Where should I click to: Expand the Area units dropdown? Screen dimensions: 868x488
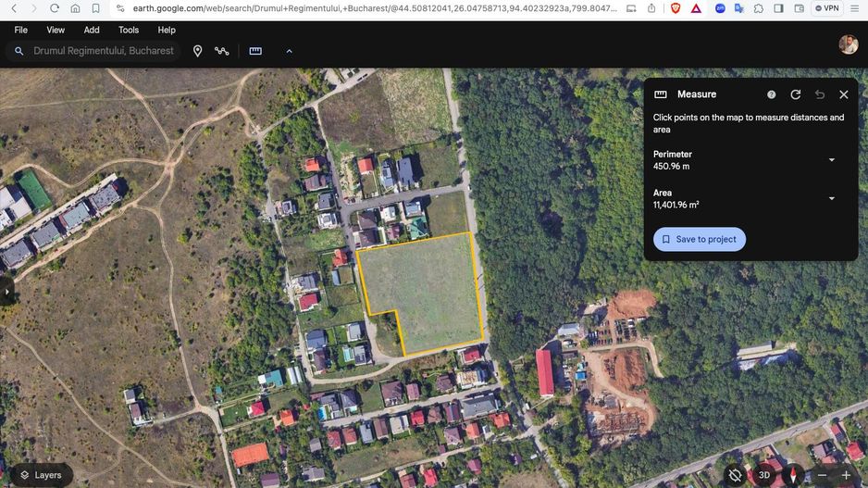832,198
